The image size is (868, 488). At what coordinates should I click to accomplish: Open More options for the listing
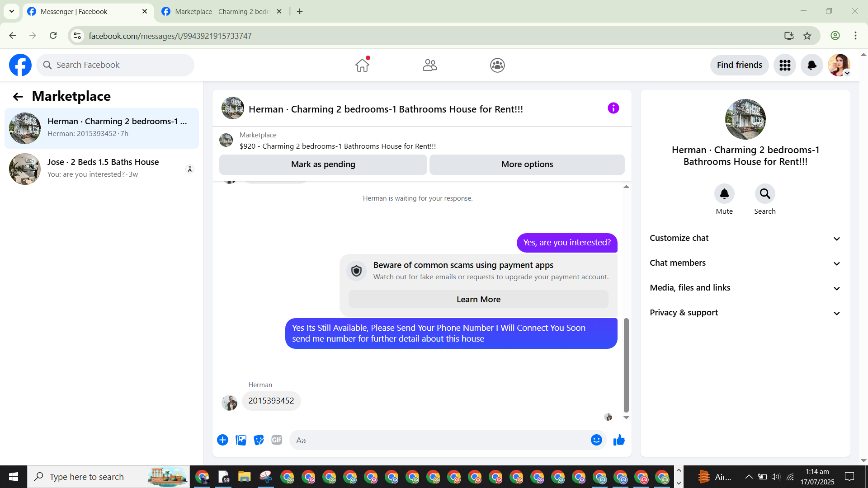pos(527,164)
